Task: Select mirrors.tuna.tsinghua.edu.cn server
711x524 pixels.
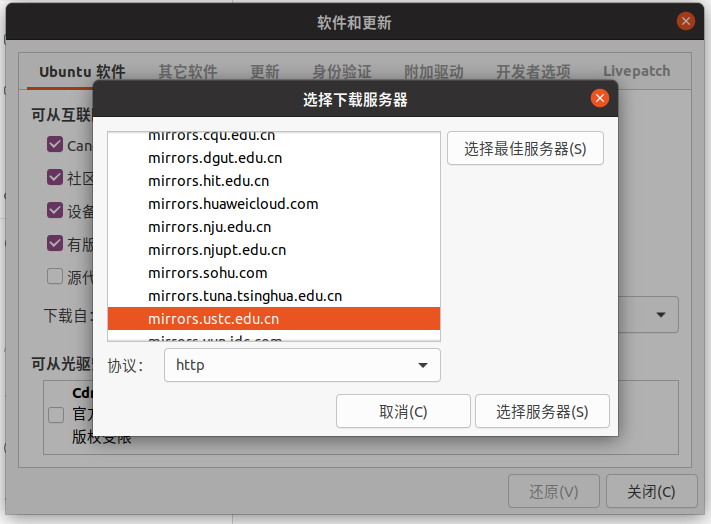Action: pos(245,296)
